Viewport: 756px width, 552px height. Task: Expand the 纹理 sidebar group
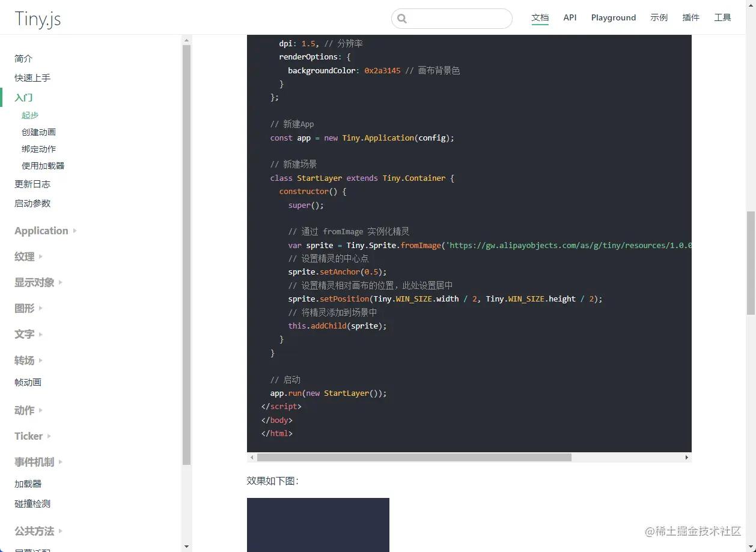(x=29, y=256)
